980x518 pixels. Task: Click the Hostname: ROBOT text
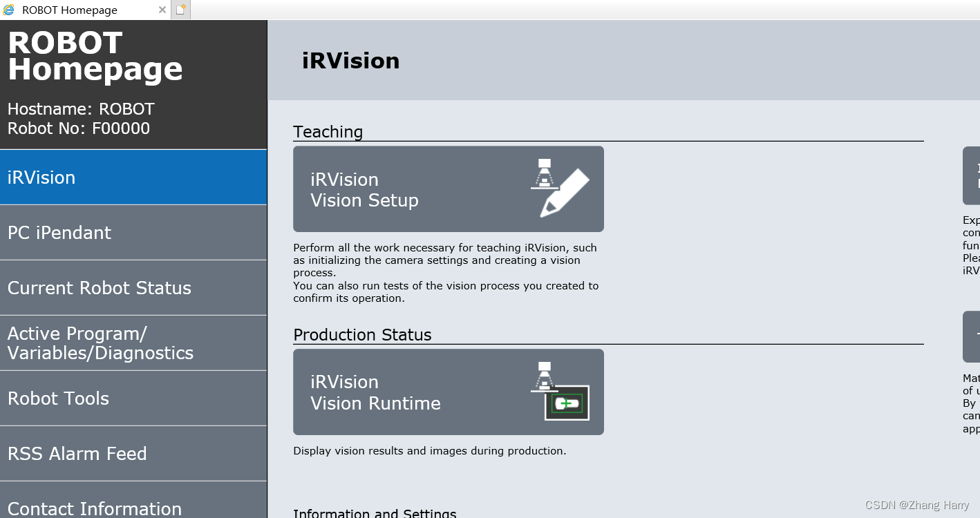tap(81, 109)
